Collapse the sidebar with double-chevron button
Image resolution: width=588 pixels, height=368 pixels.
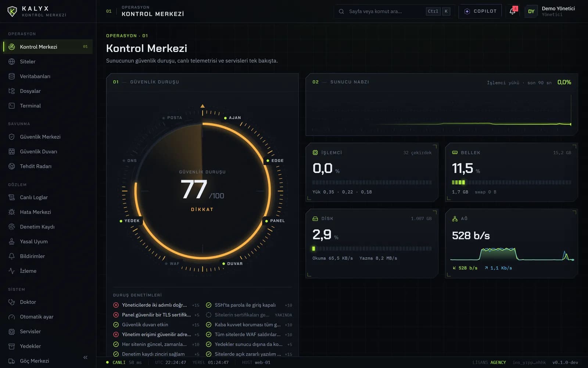pos(85,357)
